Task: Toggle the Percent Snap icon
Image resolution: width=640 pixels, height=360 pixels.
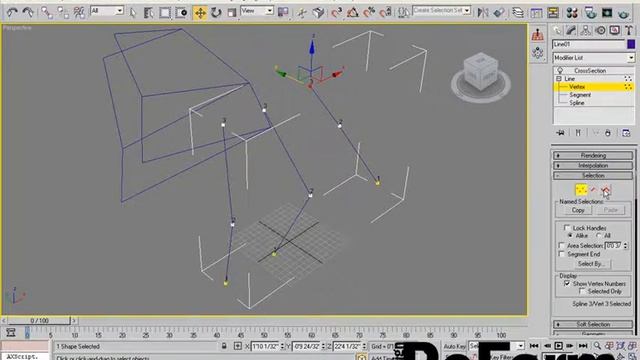Action: pos(369,13)
